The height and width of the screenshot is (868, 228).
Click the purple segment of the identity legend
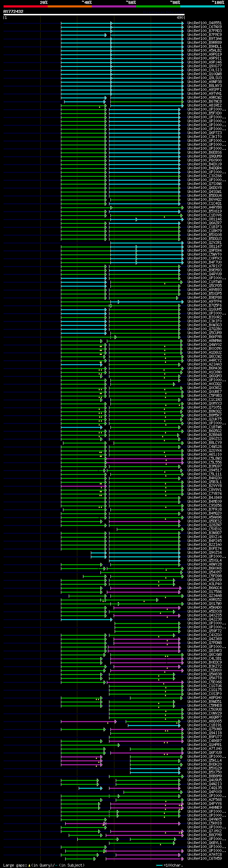point(114,6)
